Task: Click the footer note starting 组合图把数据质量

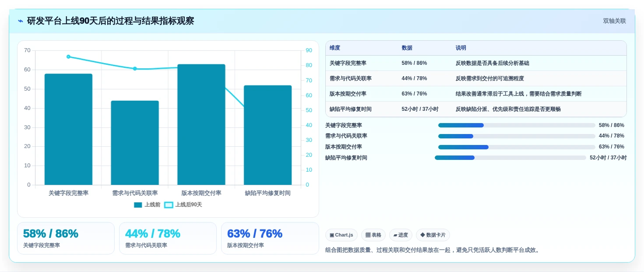Action: tap(433, 250)
